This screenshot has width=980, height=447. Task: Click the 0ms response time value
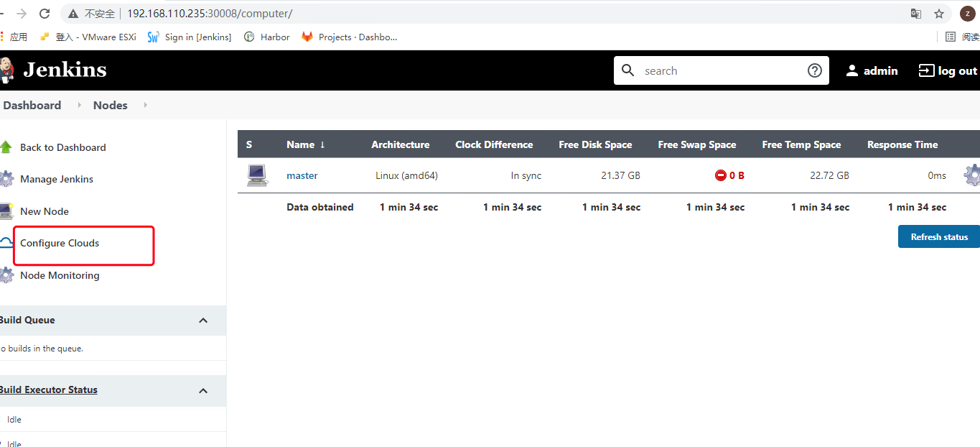(x=937, y=175)
